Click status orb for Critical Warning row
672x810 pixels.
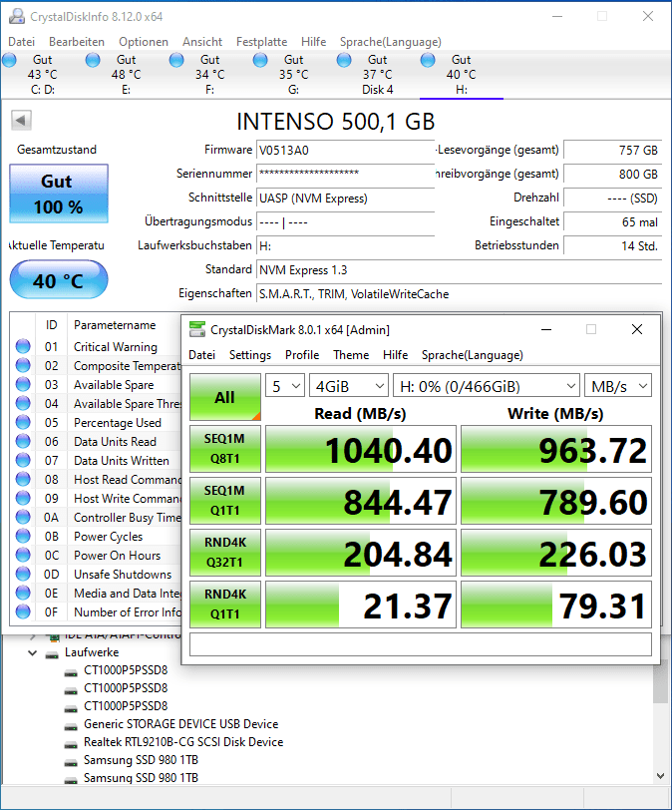click(23, 346)
